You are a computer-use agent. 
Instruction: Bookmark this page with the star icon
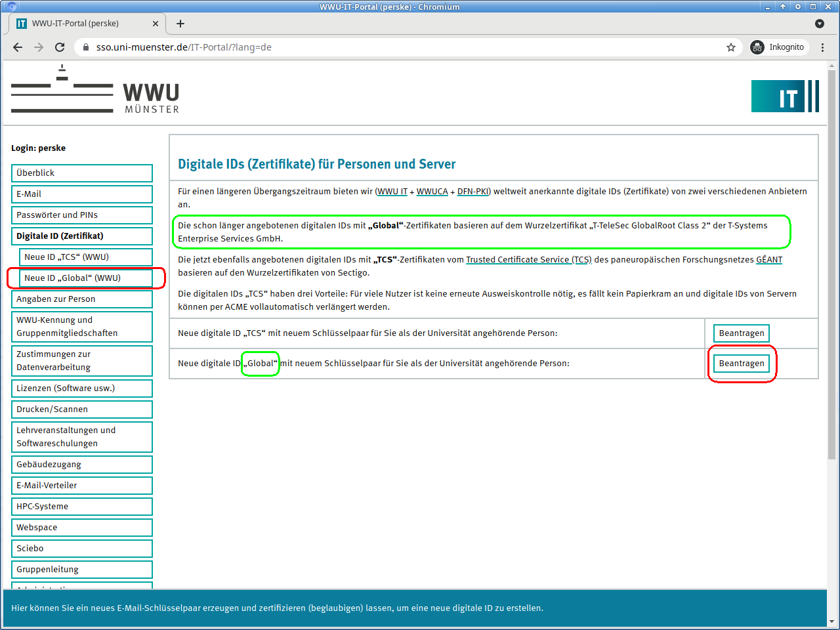tap(731, 47)
